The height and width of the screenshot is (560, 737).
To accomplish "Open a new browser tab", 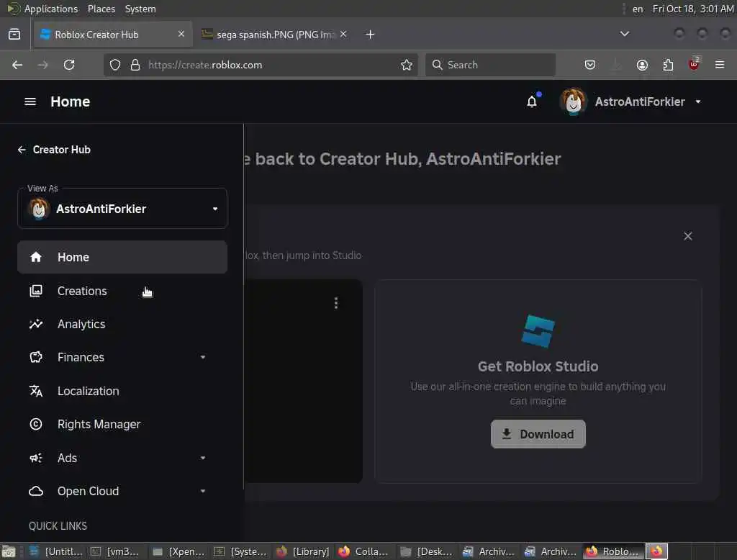I will click(x=370, y=35).
